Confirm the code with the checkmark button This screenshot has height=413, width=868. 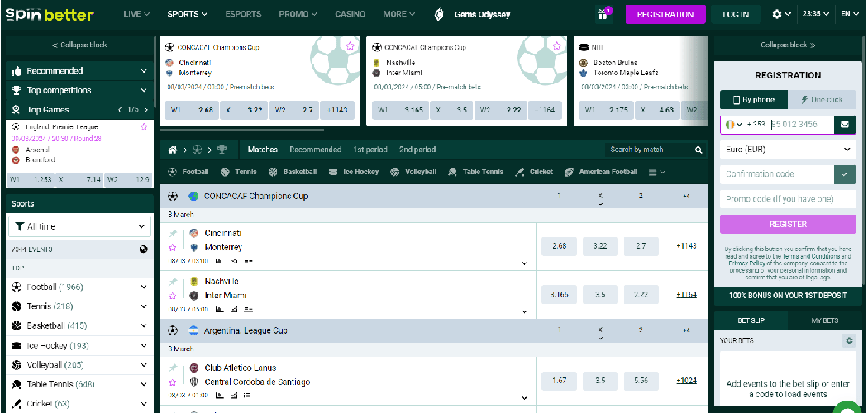pyautogui.click(x=845, y=174)
